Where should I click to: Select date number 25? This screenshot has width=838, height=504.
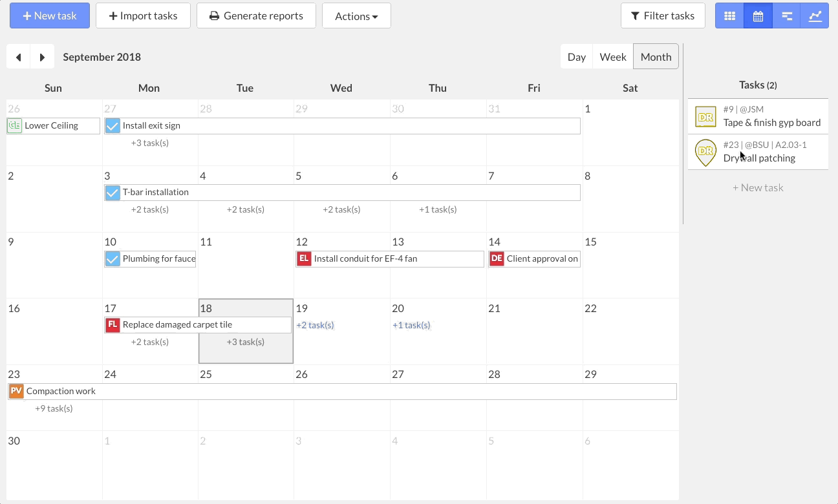click(206, 374)
